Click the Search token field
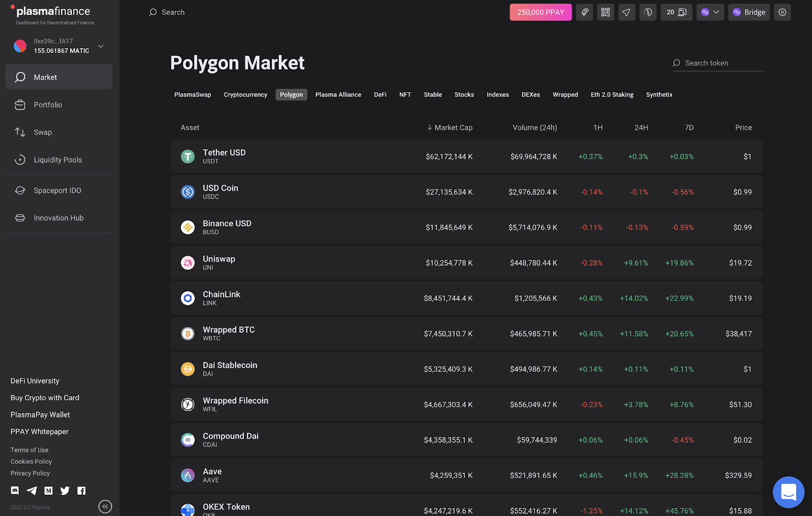The image size is (812, 516). pyautogui.click(x=717, y=63)
